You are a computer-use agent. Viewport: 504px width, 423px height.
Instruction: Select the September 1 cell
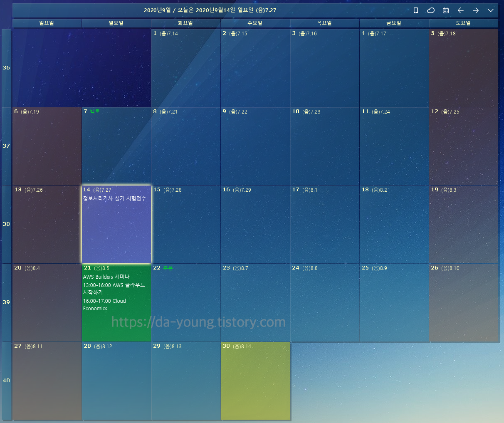(x=186, y=67)
